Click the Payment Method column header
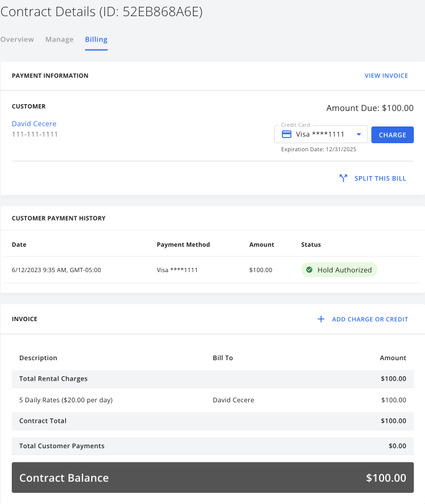 pos(184,245)
